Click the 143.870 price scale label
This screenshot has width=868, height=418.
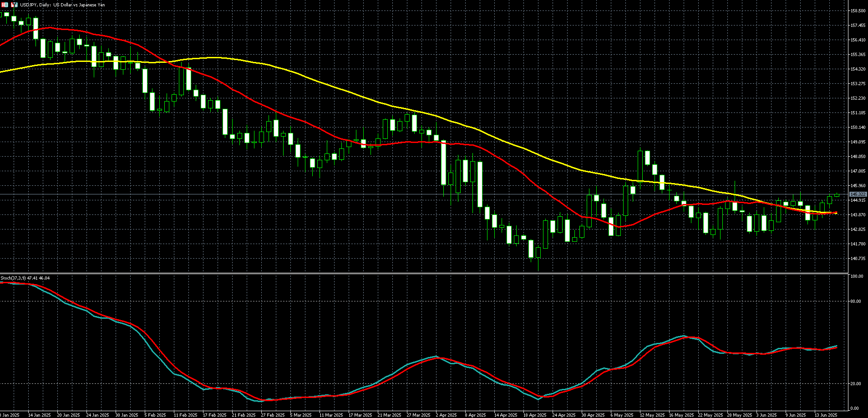pyautogui.click(x=858, y=215)
